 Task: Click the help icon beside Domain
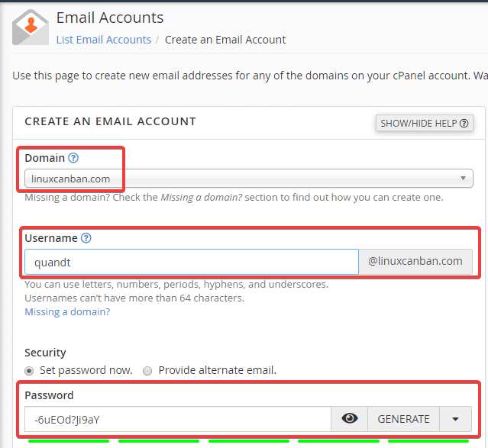73,158
